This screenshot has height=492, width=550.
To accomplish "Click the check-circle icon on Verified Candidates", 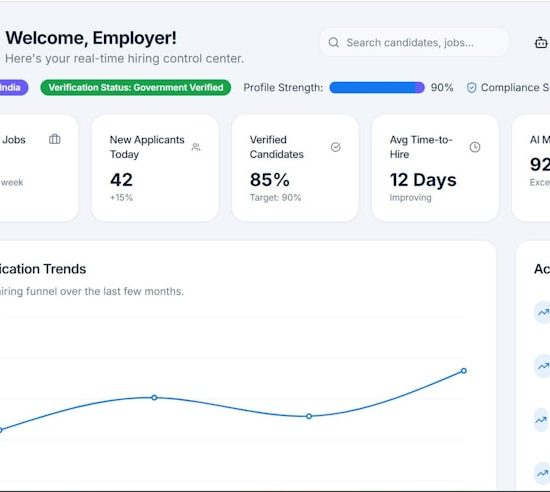I will pyautogui.click(x=336, y=147).
